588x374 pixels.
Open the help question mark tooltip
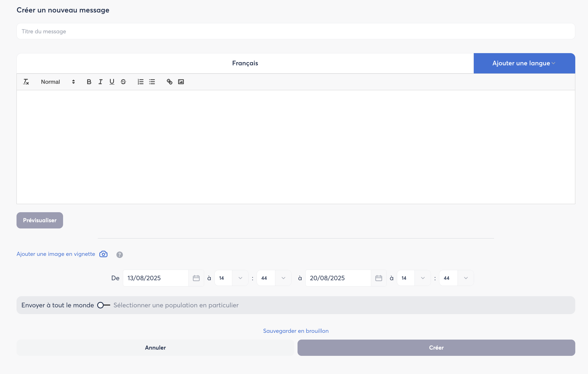[119, 254]
